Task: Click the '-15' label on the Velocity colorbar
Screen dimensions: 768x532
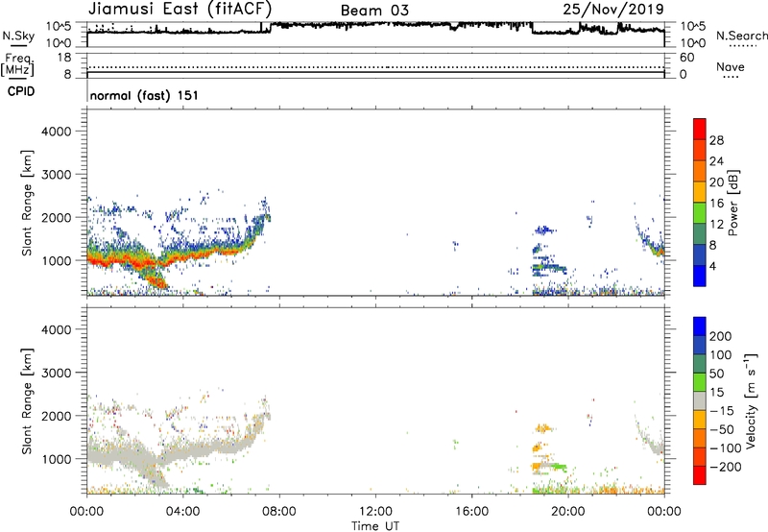Action: 722,410
